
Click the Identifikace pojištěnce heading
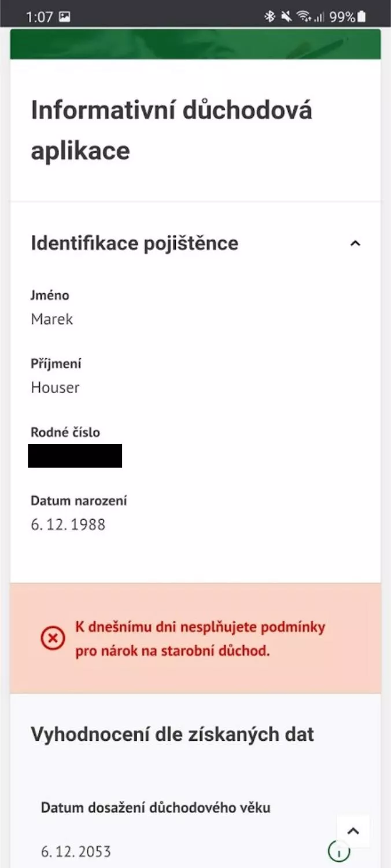[134, 243]
